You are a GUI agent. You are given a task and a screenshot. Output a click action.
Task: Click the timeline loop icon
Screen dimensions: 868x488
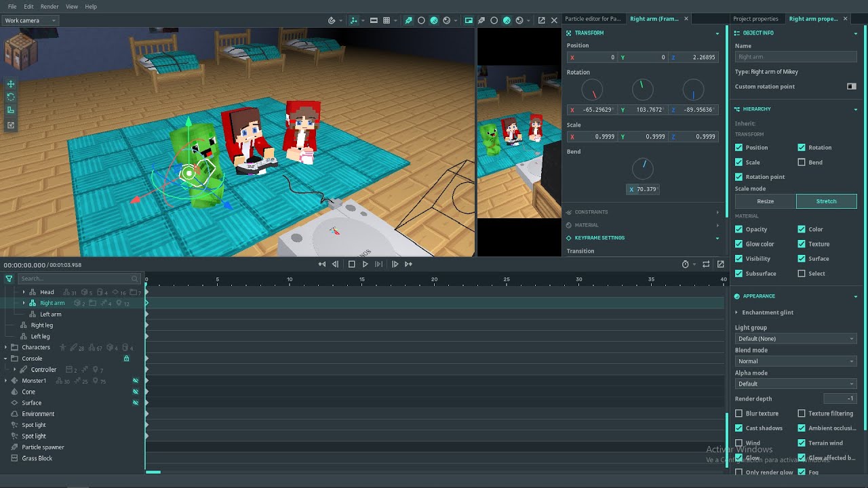706,264
